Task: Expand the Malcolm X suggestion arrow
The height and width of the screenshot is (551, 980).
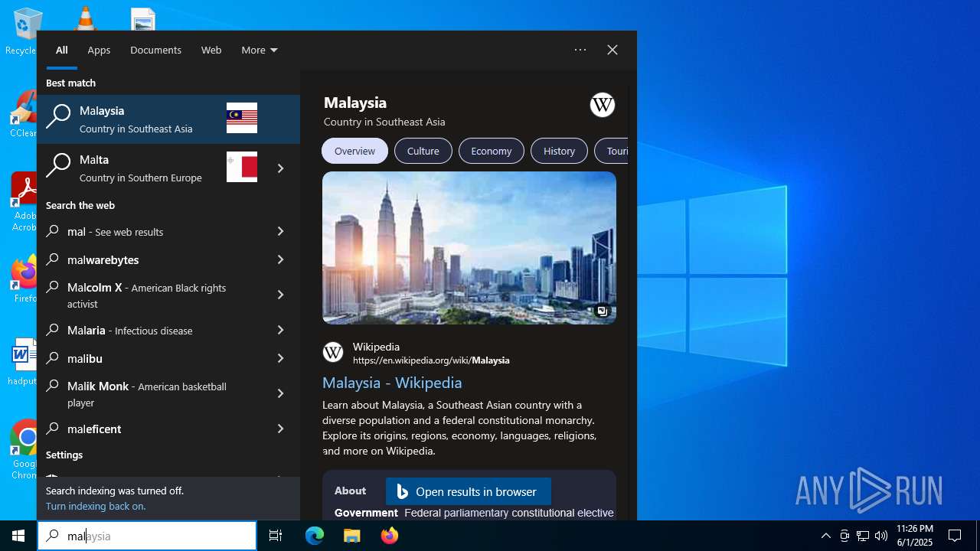Action: click(280, 295)
